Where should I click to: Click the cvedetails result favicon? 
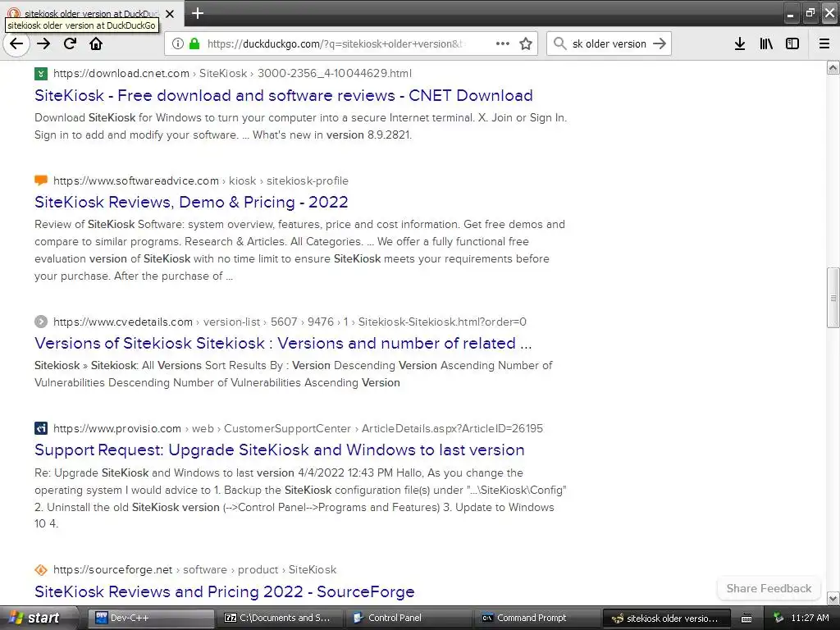[x=41, y=322]
